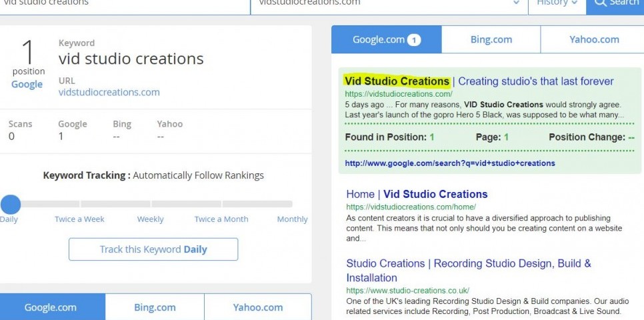Click the Search button with magnifier icon
Viewport: 644px width, 320px height.
point(615,6)
